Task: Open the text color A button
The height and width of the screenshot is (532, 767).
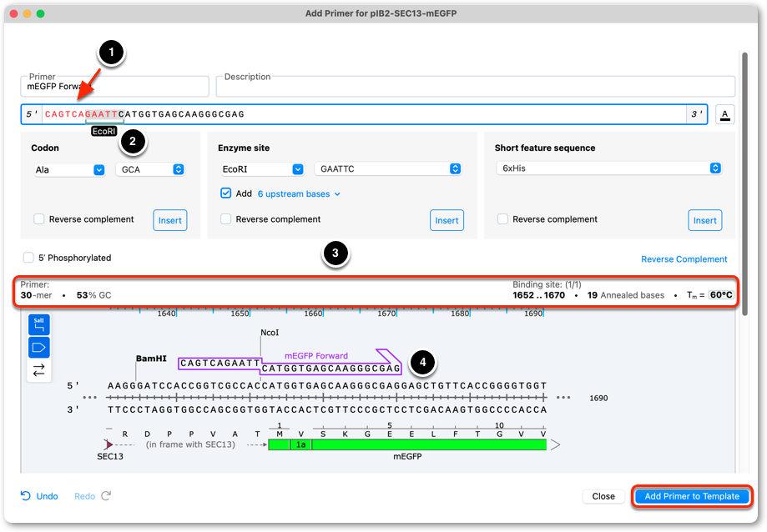Action: (x=725, y=115)
